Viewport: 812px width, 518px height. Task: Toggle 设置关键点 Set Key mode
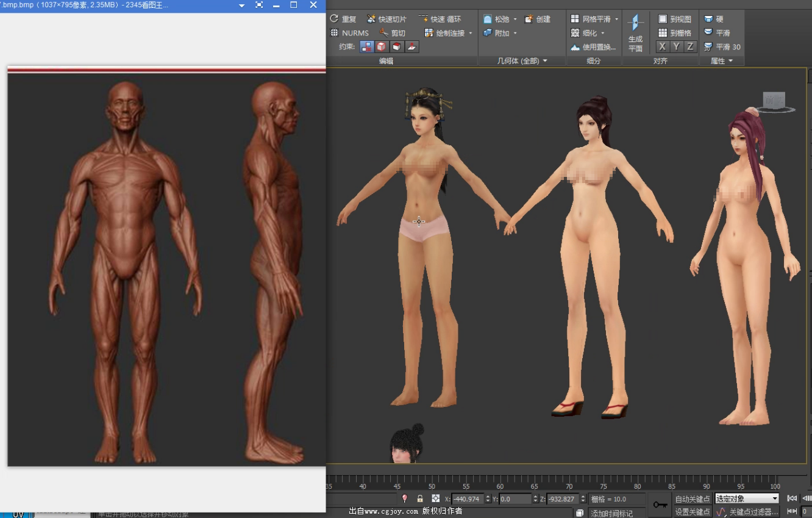pyautogui.click(x=693, y=512)
